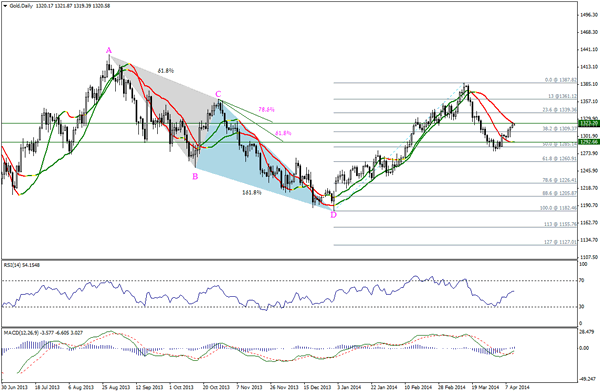Click the 70 level on RSI scale
The image size is (600, 392).
coord(582,281)
